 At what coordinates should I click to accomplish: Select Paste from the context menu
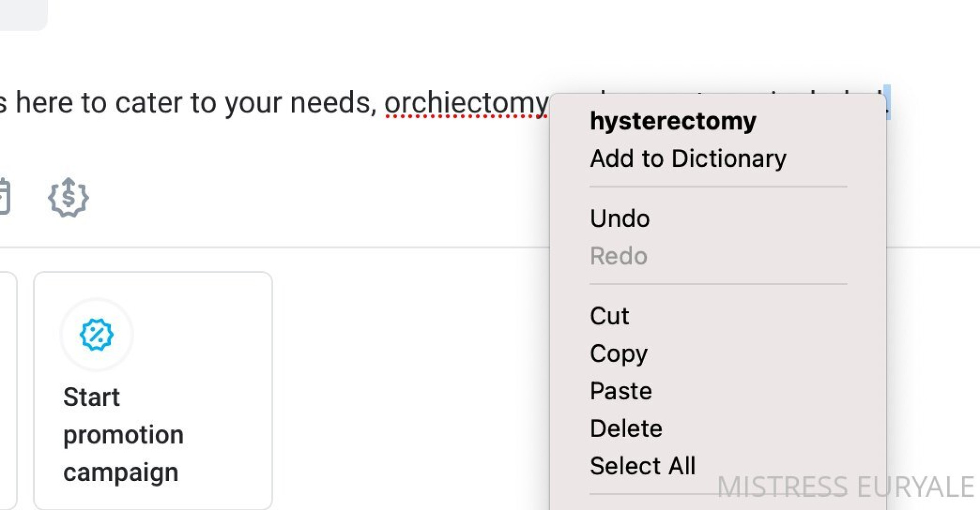(x=621, y=391)
